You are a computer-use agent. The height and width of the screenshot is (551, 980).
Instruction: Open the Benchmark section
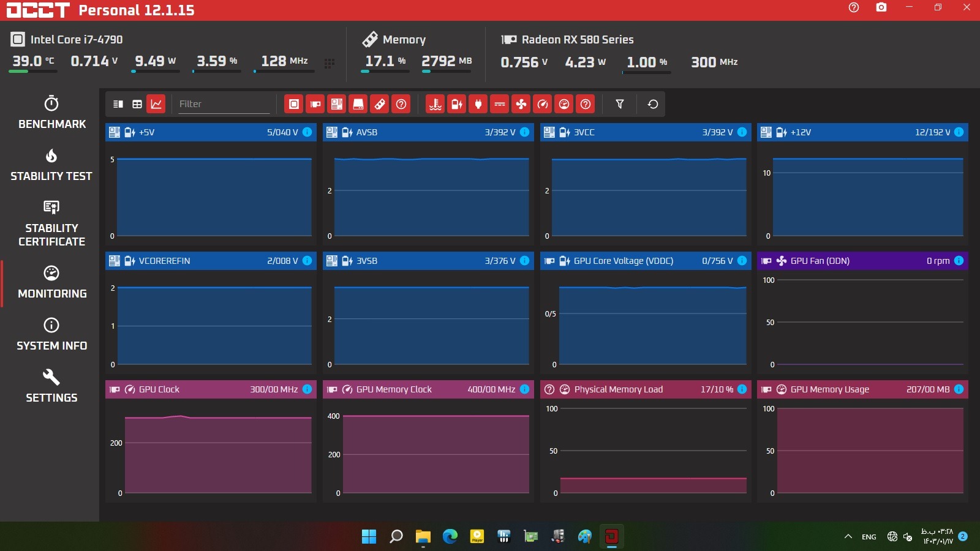coord(52,113)
